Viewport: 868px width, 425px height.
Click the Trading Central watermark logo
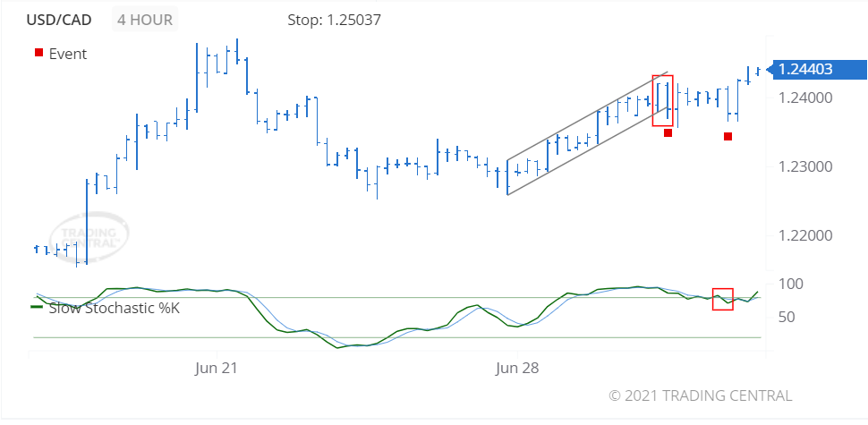pos(89,236)
